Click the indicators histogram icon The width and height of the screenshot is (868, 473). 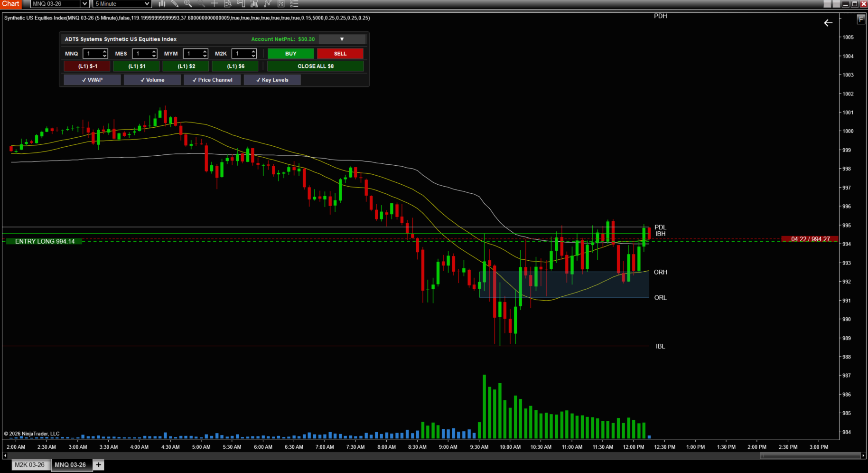click(254, 4)
